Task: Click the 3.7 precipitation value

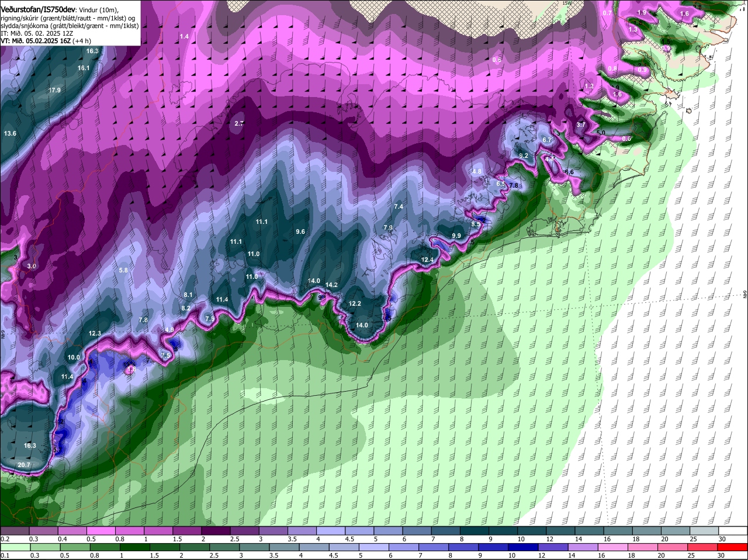Action: pos(581,125)
